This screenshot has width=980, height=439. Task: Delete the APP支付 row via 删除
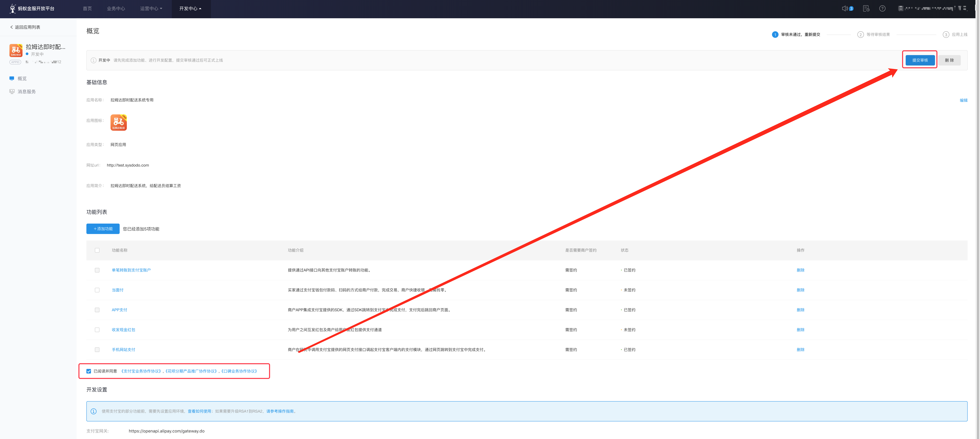click(x=800, y=310)
